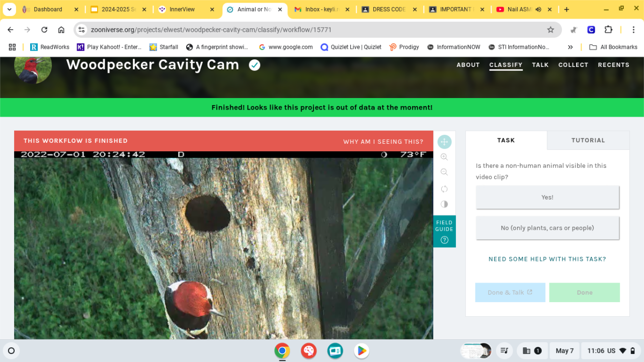Switch to the Dashboard tab
644x362 pixels.
(50, 9)
